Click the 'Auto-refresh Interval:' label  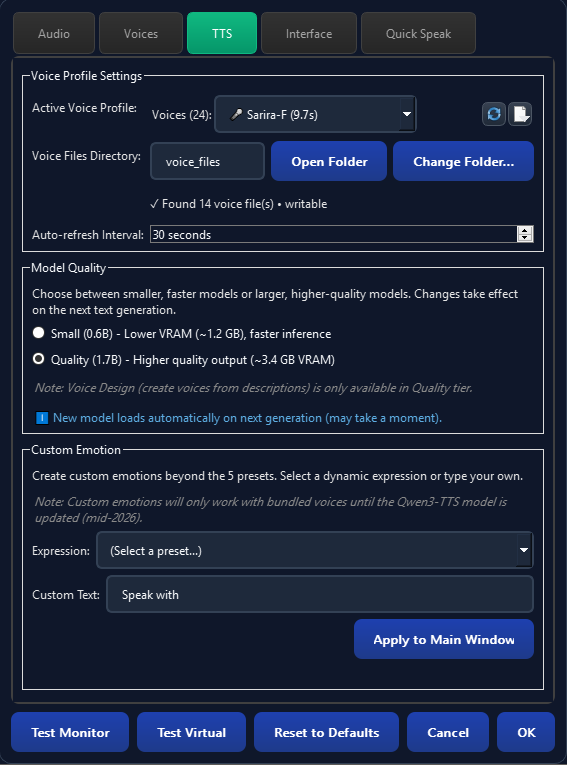pyautogui.click(x=88, y=235)
